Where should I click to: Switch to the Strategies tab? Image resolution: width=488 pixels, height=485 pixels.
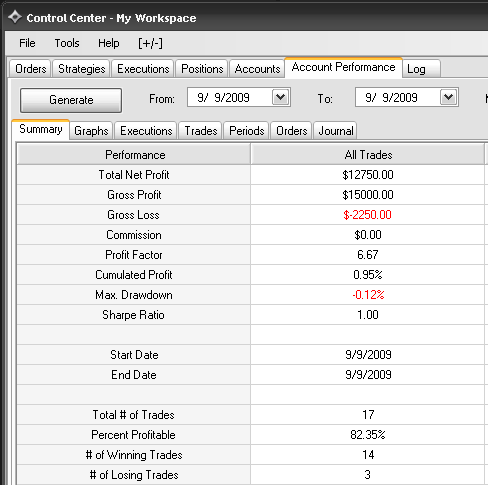click(x=81, y=69)
